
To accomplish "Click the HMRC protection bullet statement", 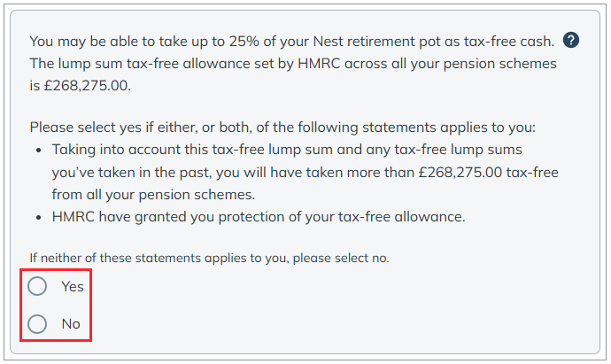I will click(x=259, y=217).
